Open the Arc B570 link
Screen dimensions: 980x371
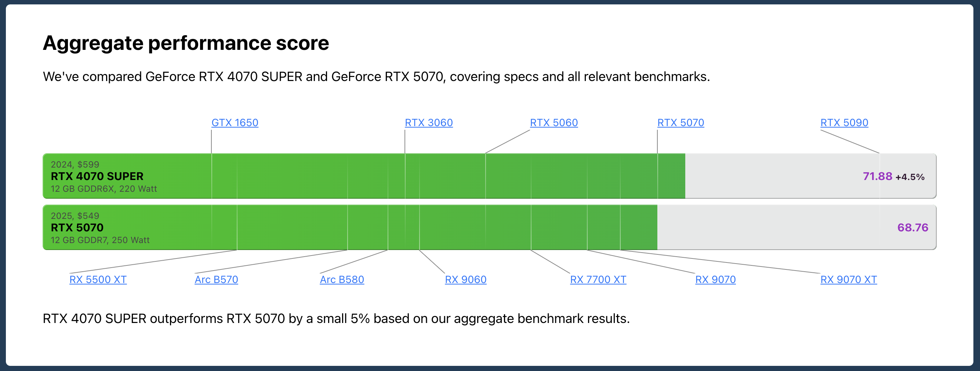coord(216,280)
